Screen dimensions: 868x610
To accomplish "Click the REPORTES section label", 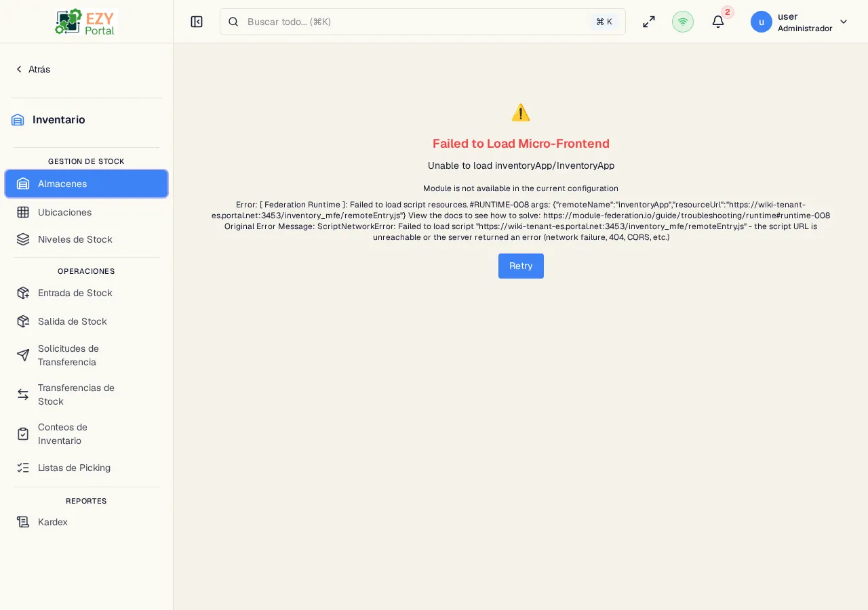I will coord(86,501).
